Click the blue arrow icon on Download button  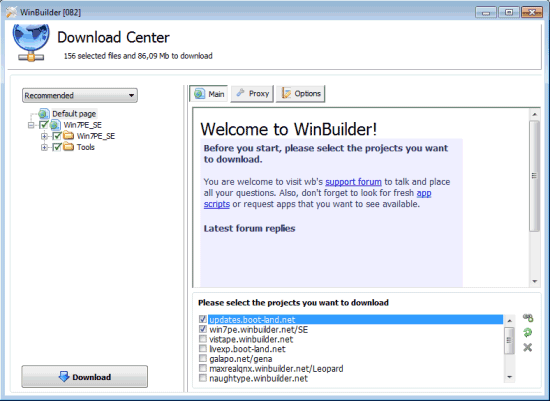pyautogui.click(x=64, y=376)
